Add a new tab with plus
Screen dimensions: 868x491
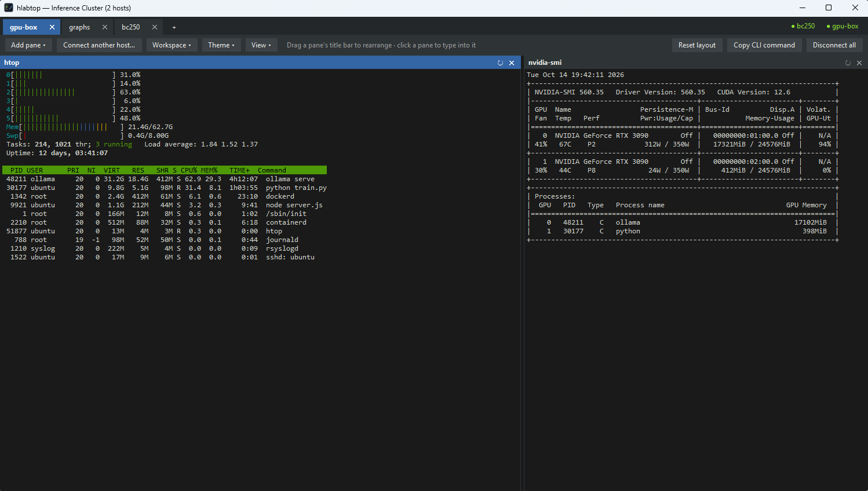pos(174,27)
